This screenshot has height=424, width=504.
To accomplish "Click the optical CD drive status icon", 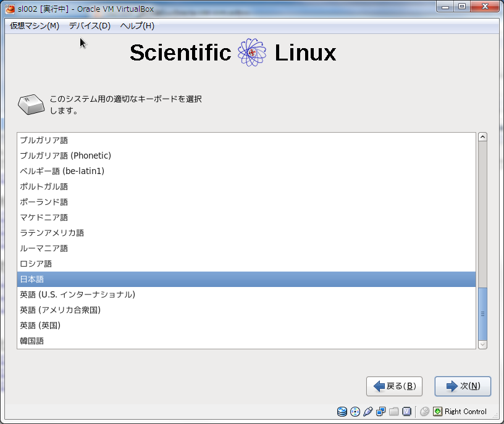I will click(355, 412).
